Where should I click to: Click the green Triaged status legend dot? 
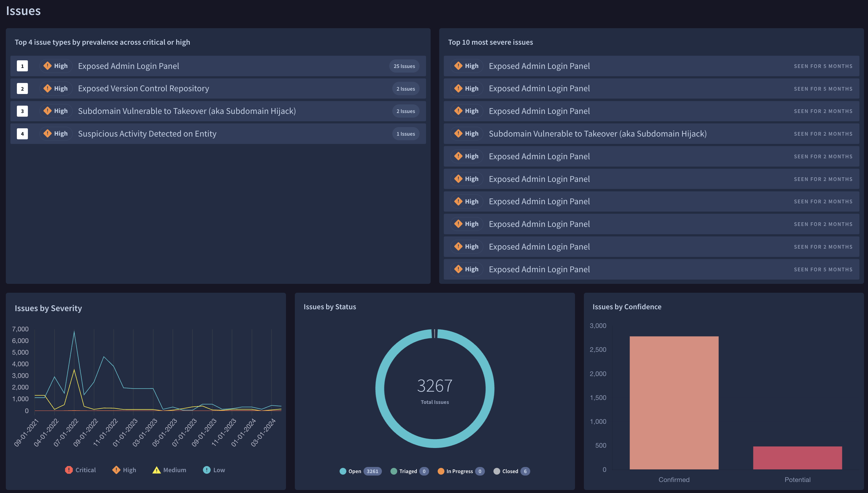pos(394,471)
